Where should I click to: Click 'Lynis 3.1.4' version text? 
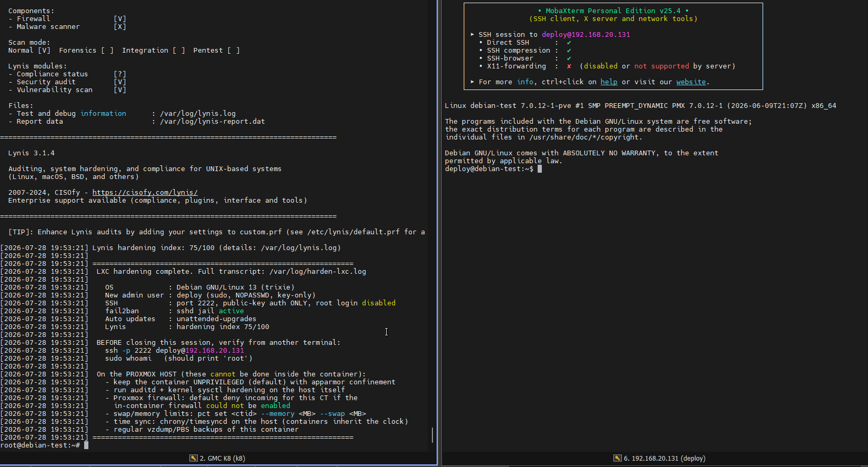[32, 153]
